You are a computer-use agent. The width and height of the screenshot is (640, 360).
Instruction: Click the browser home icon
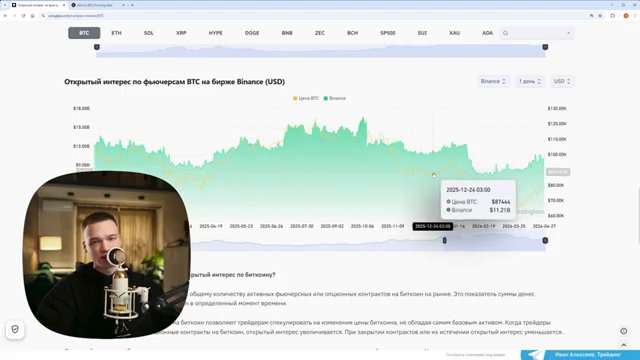[x=33, y=16]
